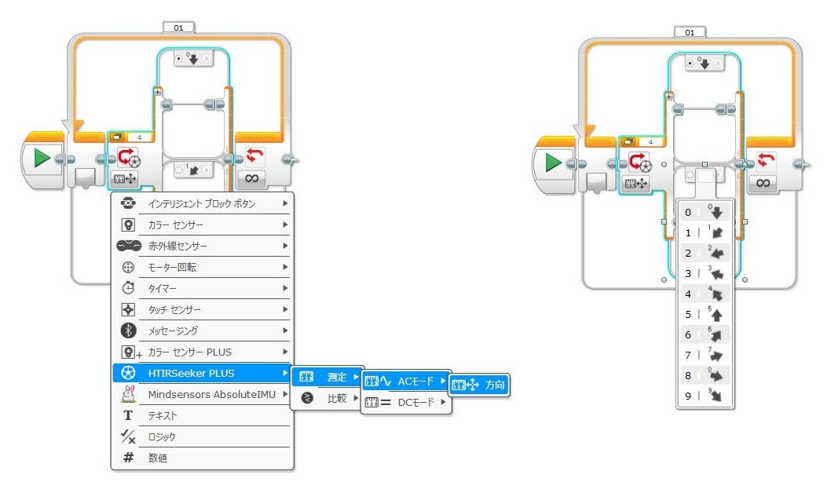Pick direction value 3 in list
Viewport: 831px width, 504px height.
[705, 273]
